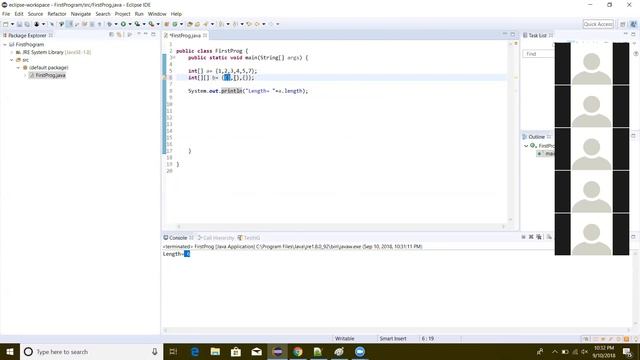Open the File menu
640x360 pixels.
(x=6, y=14)
